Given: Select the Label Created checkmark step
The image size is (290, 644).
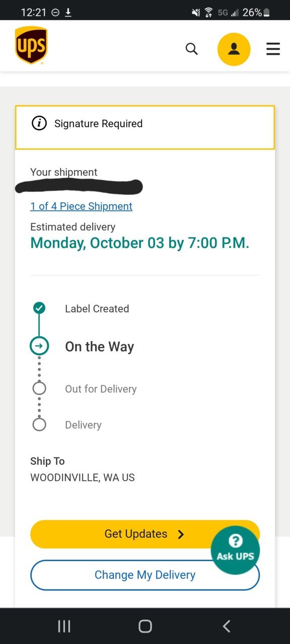Looking at the screenshot, I should pyautogui.click(x=39, y=308).
